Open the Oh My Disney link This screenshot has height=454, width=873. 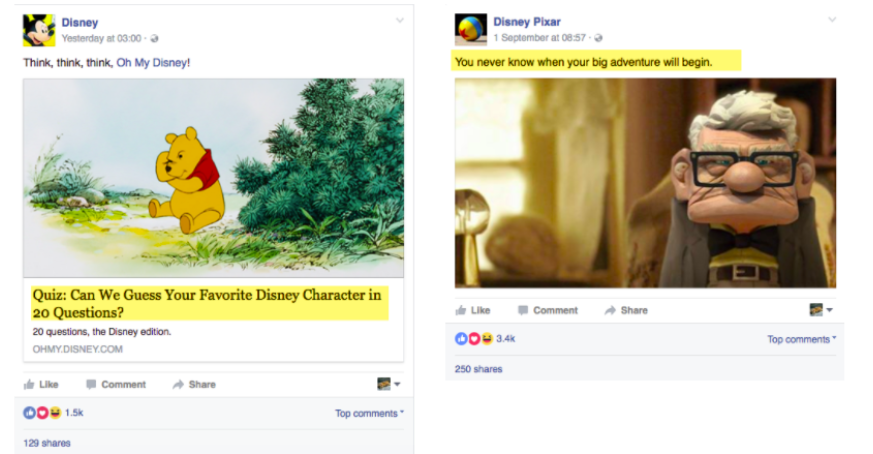[x=151, y=62]
